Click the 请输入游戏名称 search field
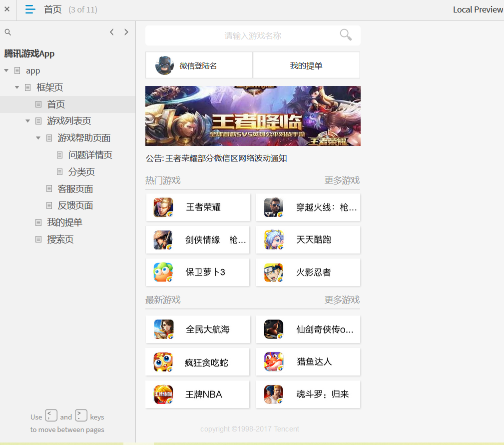This screenshot has width=504, height=445. 253,35
